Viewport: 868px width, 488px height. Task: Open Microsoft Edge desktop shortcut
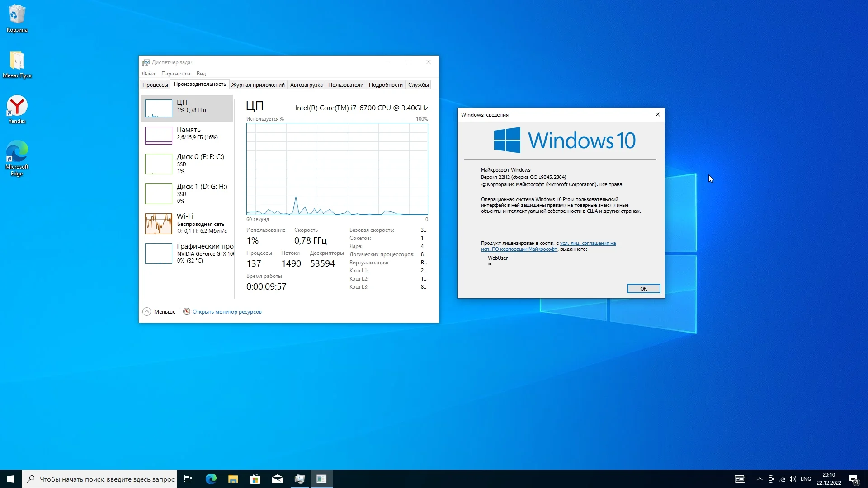tap(17, 157)
